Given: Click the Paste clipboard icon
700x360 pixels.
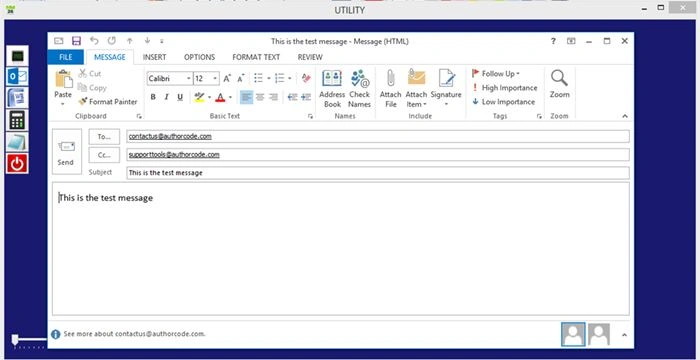Looking at the screenshot, I should 64,80.
